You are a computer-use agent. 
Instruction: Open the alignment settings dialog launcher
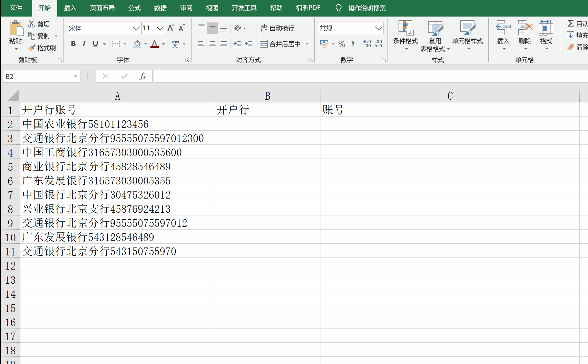pyautogui.click(x=311, y=60)
